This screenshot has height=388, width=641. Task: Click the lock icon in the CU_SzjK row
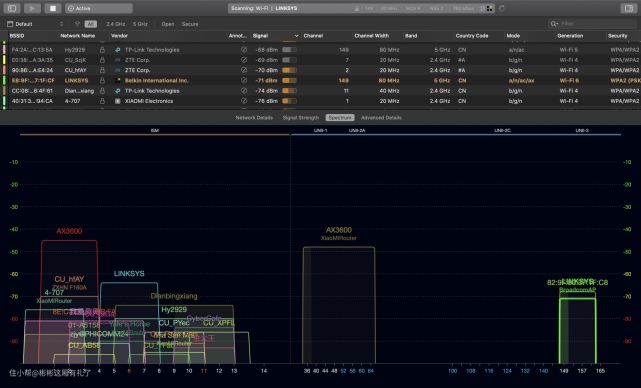coord(102,60)
